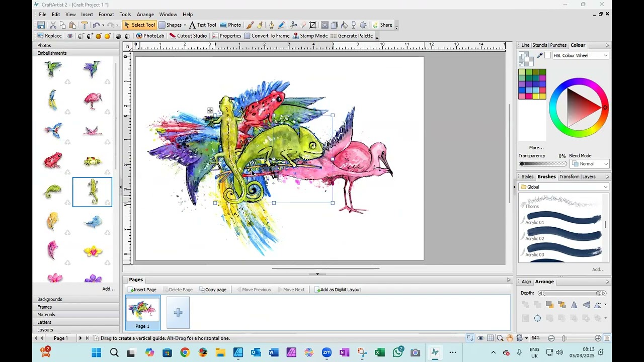Click Convert To Frame
The width and height of the screenshot is (644, 362).
click(267, 36)
